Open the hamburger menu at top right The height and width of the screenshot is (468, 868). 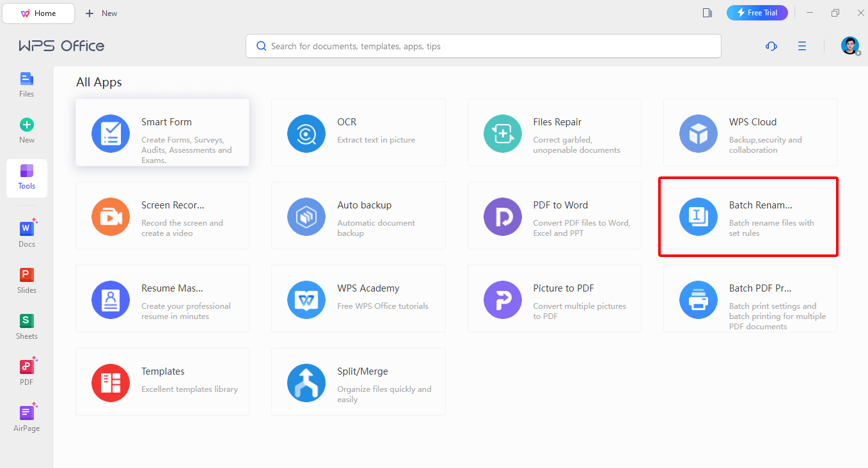802,45
